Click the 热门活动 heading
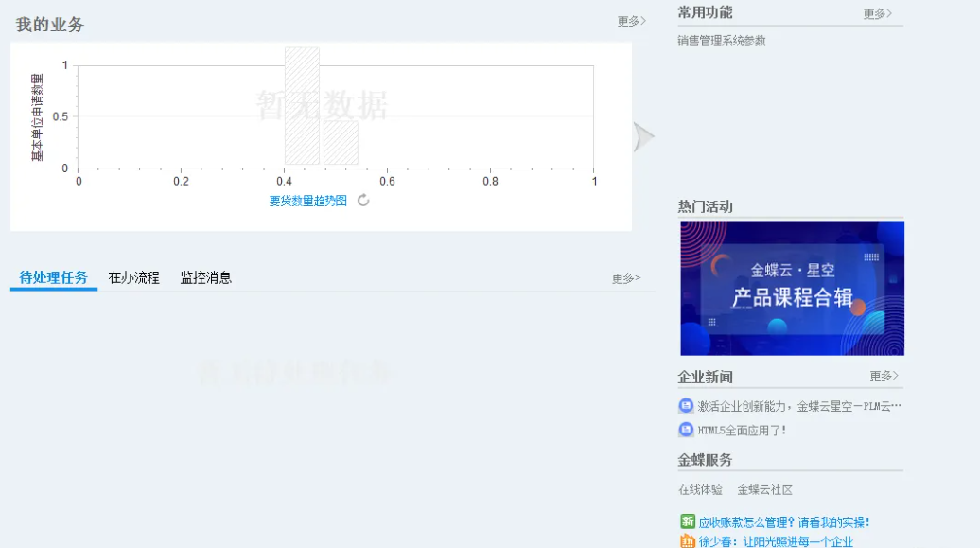980x548 pixels. (705, 206)
